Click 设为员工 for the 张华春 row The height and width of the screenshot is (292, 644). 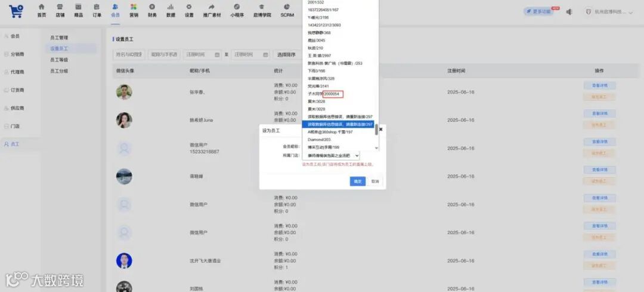tap(599, 97)
